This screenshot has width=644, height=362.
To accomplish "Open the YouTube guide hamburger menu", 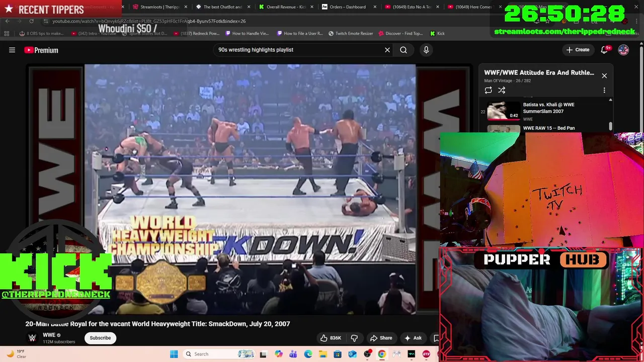I will [12, 50].
